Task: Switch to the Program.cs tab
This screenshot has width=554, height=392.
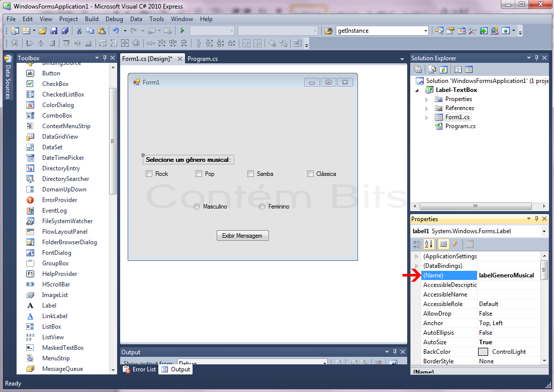Action: pyautogui.click(x=203, y=59)
